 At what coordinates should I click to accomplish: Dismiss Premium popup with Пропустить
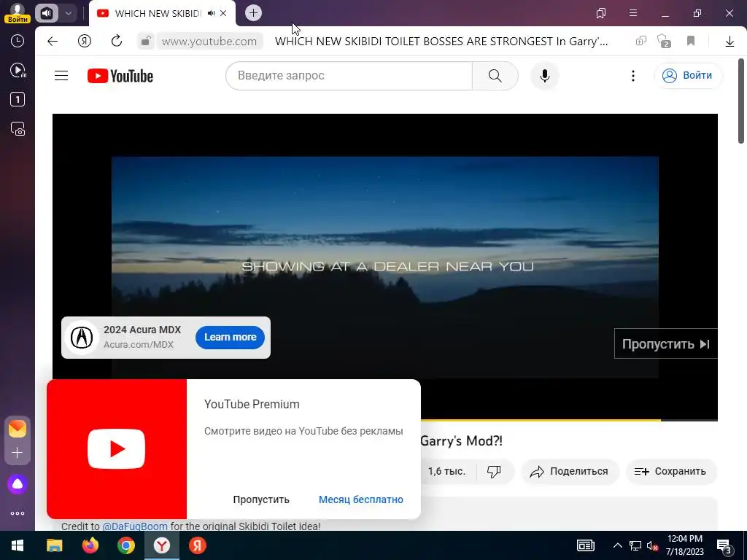pyautogui.click(x=261, y=499)
